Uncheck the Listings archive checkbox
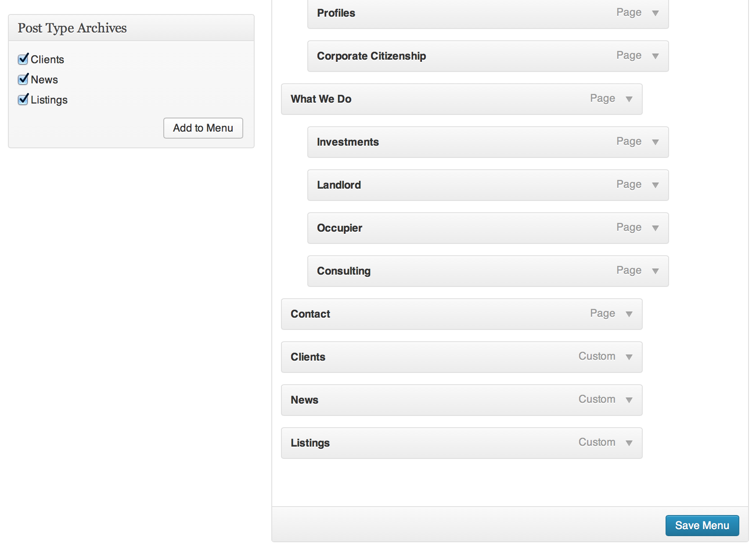The width and height of the screenshot is (756, 544). coord(23,100)
